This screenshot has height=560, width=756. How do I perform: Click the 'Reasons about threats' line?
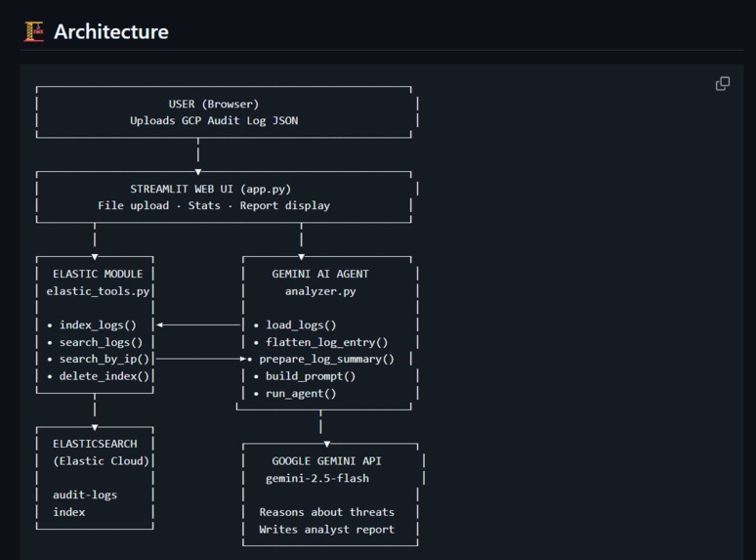[326, 512]
